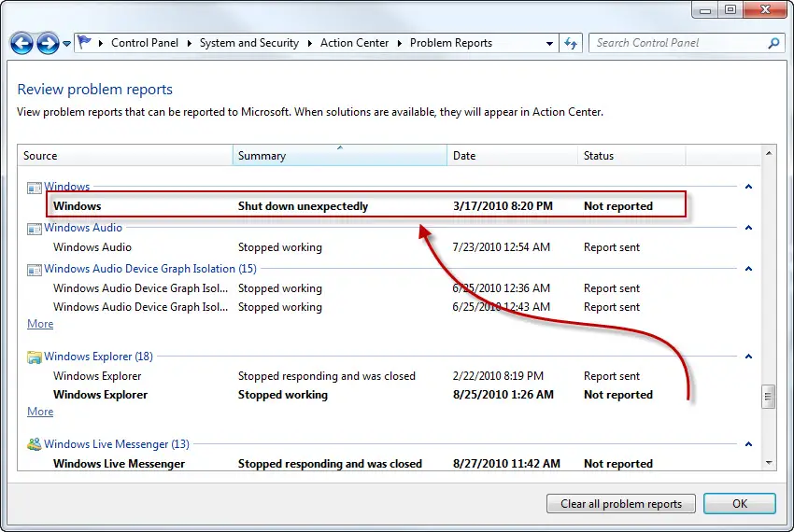Open System and Security breadcrumb item

coord(249,43)
